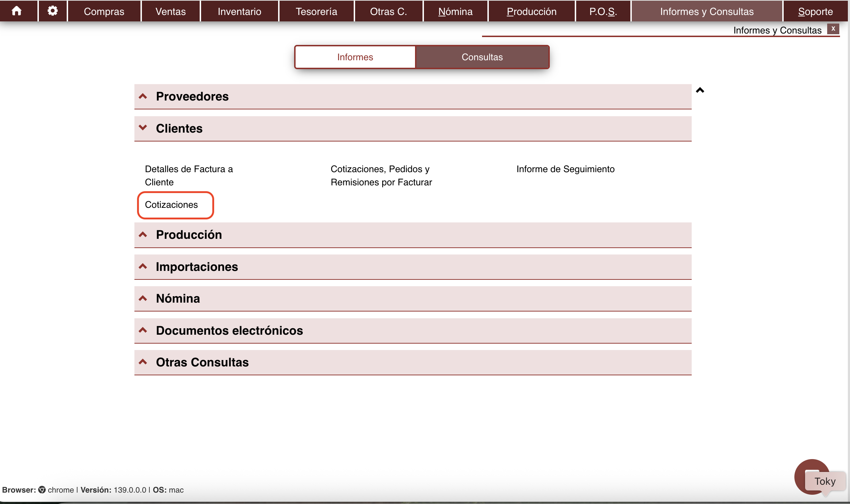
Task: Close the Informes y Consultas panel
Action: coord(833,29)
